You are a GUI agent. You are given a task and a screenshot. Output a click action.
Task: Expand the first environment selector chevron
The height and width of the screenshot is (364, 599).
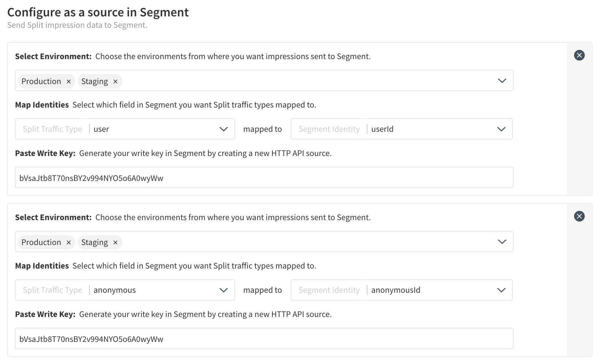[x=502, y=81]
